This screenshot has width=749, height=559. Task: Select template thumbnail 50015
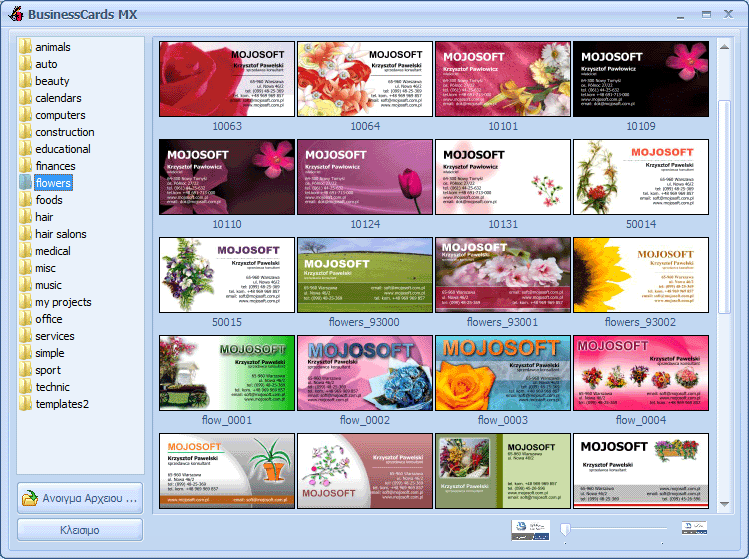coord(227,275)
